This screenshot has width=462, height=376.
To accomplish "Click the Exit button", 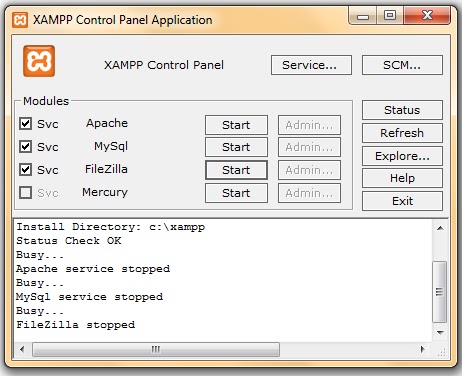I will click(402, 201).
